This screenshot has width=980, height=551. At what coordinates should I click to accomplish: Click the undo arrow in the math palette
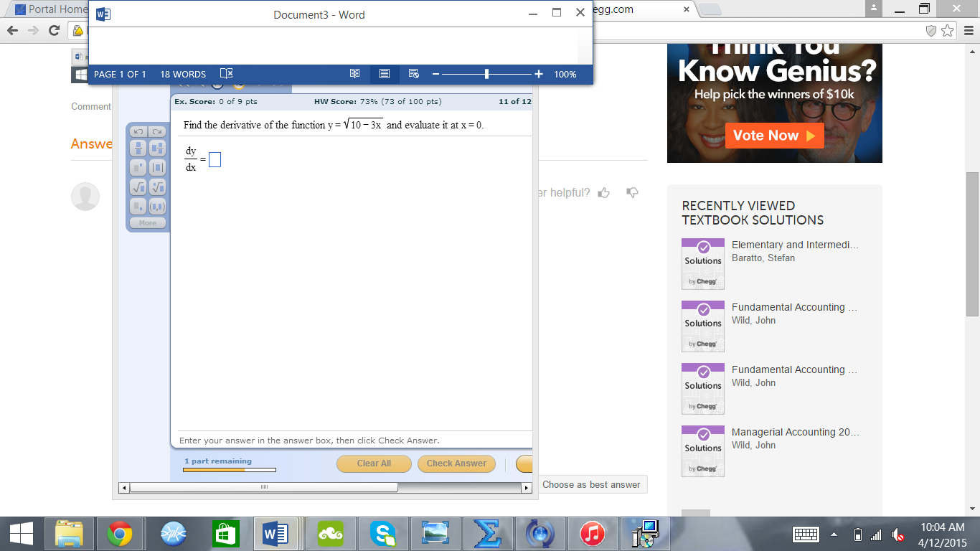[138, 132]
